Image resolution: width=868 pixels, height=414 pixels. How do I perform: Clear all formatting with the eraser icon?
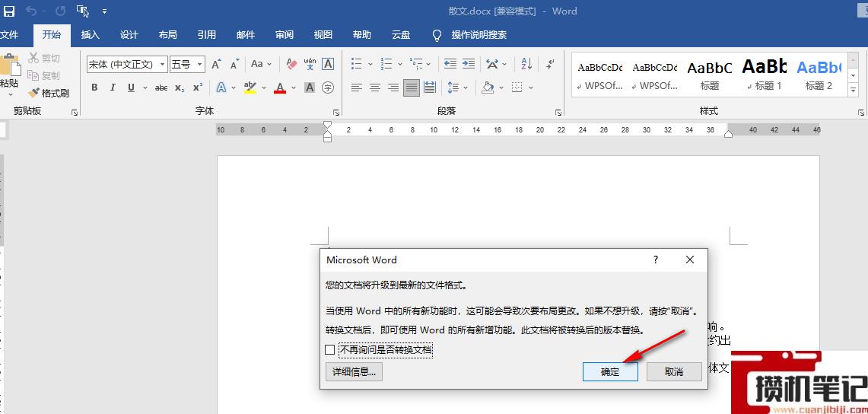291,64
